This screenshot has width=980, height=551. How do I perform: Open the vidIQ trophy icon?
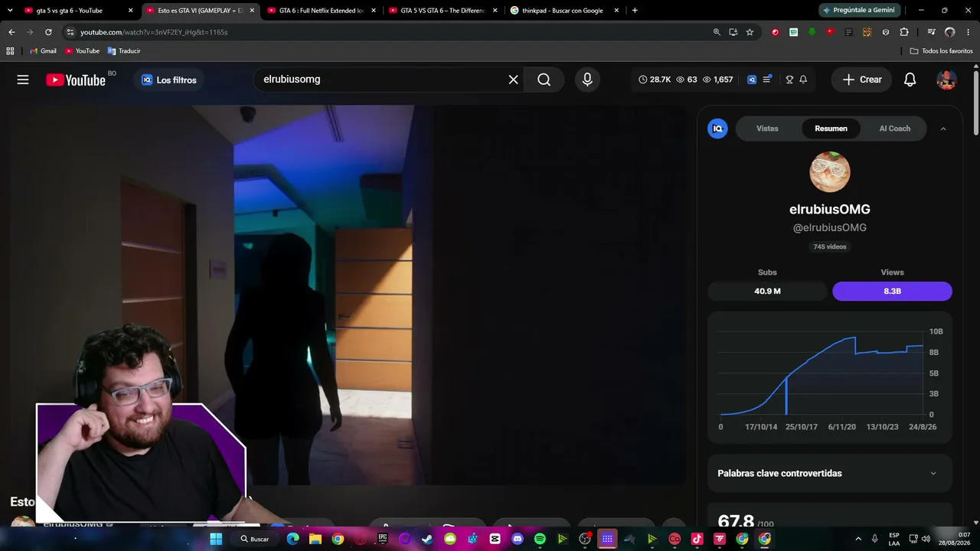click(789, 80)
